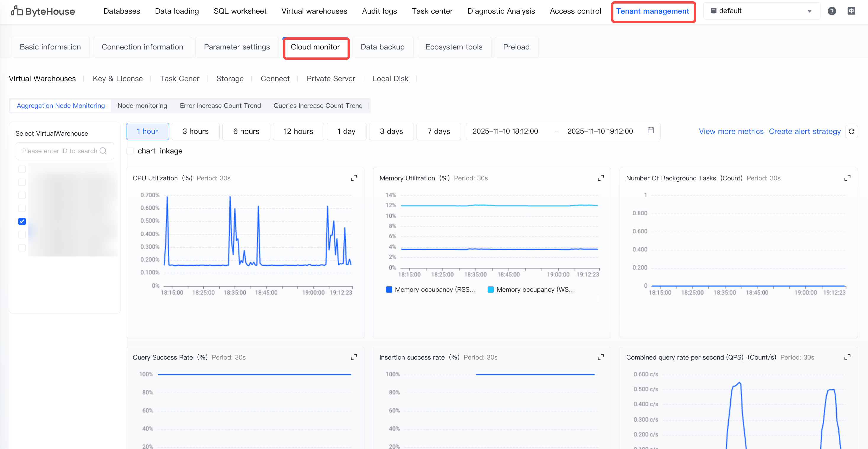
Task: Open the end time 2025-11-10 19:12:00 picker
Action: pyautogui.click(x=600, y=131)
